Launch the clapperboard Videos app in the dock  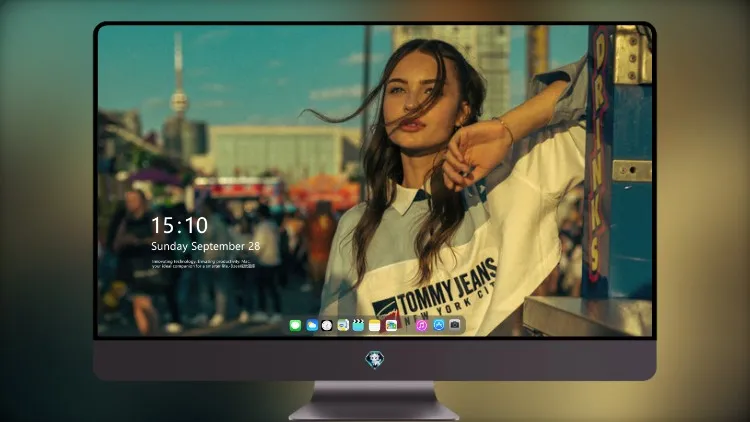pyautogui.click(x=358, y=325)
